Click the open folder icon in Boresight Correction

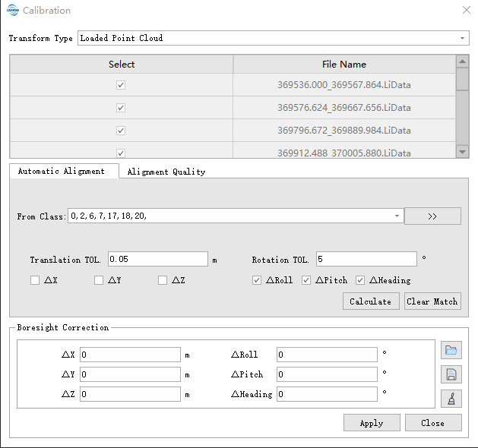point(451,350)
